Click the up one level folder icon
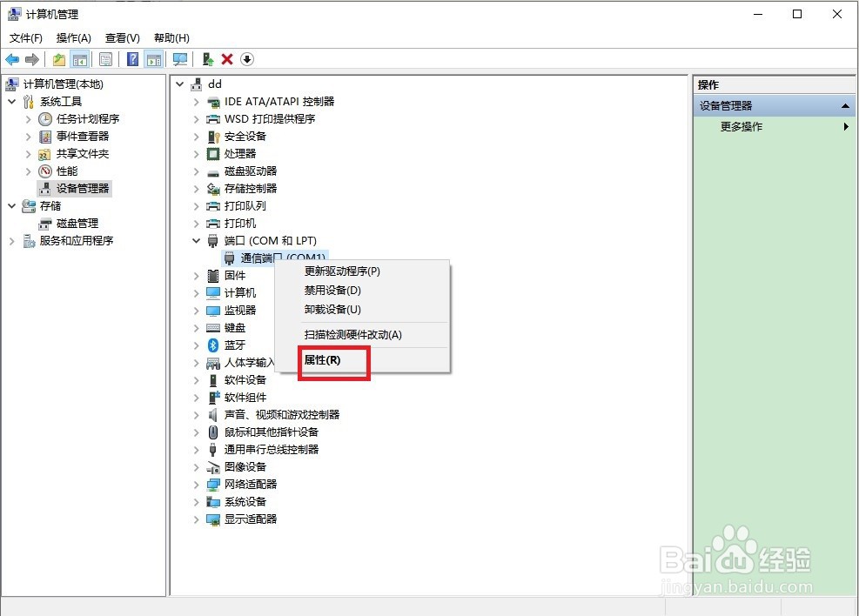 click(59, 59)
